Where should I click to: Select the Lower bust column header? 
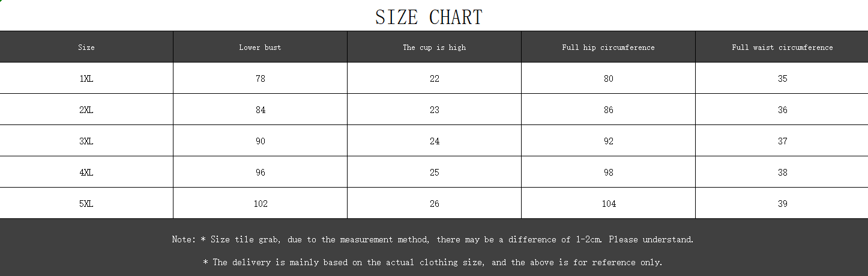260,48
